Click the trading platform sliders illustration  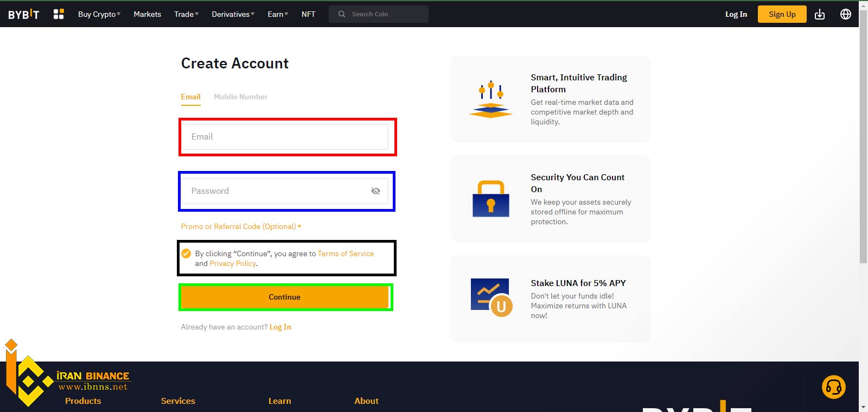click(491, 99)
